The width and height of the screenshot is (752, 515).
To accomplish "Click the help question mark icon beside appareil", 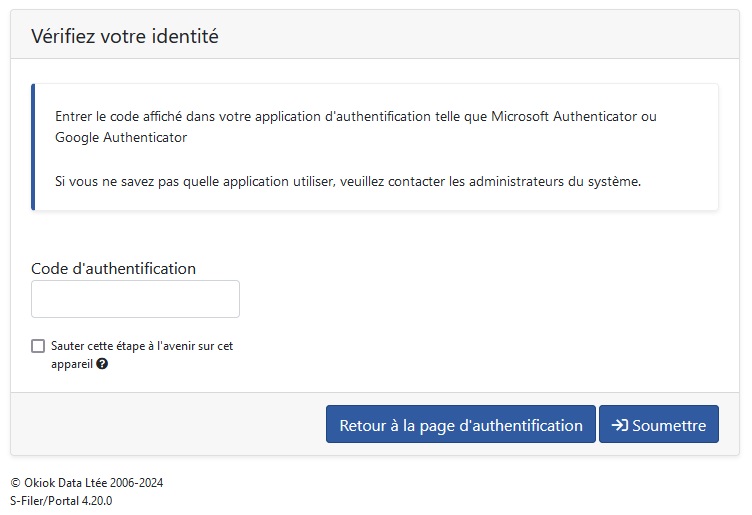I will click(102, 364).
